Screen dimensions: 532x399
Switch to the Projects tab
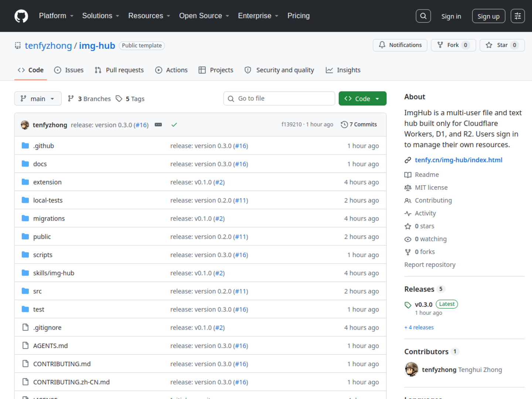coord(216,70)
